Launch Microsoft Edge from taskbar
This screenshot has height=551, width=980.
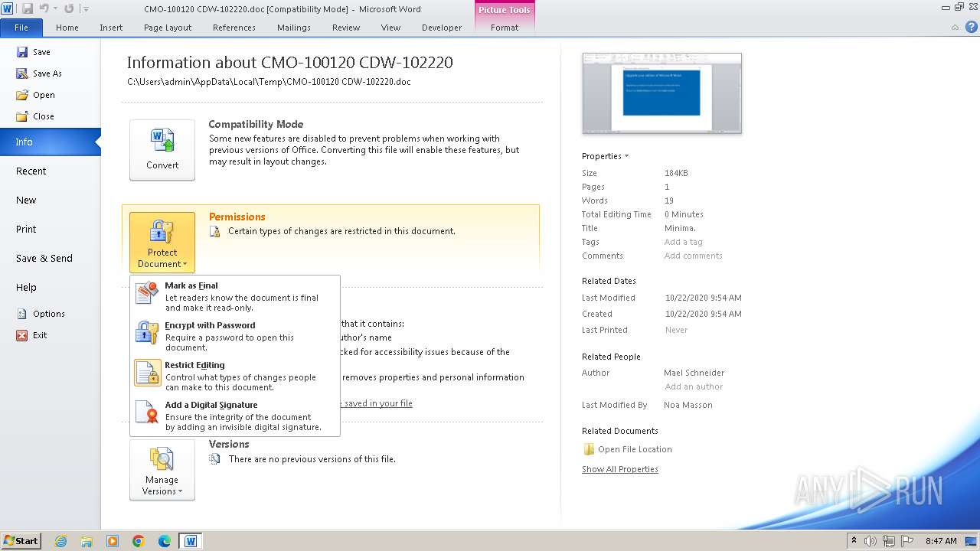(165, 541)
